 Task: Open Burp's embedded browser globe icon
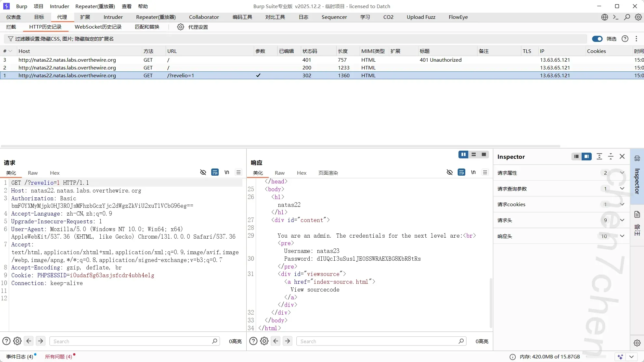tap(604, 17)
